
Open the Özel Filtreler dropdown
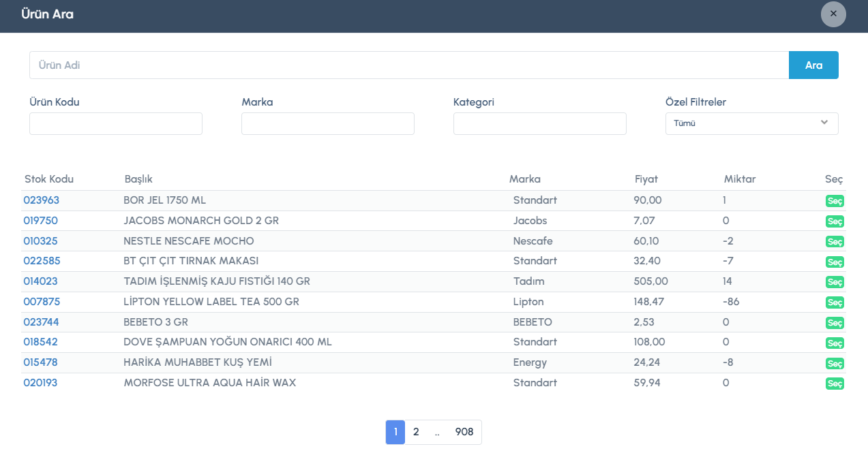tap(751, 123)
